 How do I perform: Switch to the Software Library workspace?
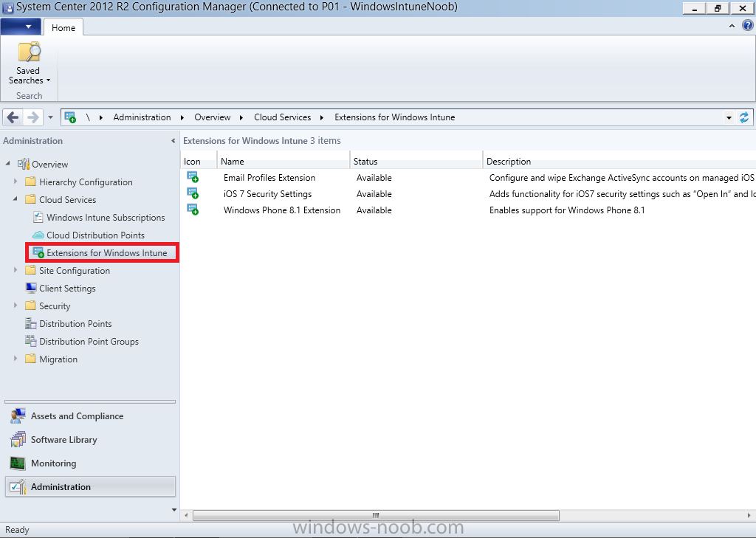[90, 440]
